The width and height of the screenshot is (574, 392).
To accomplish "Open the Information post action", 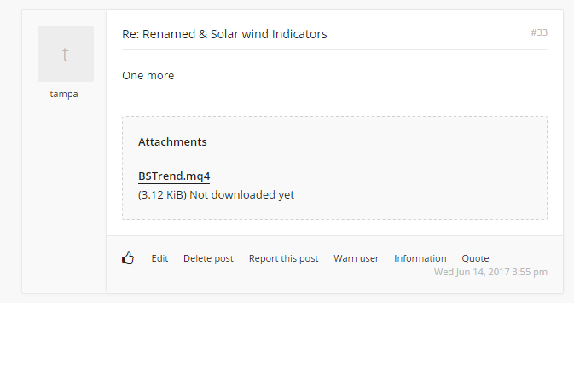I will point(420,258).
